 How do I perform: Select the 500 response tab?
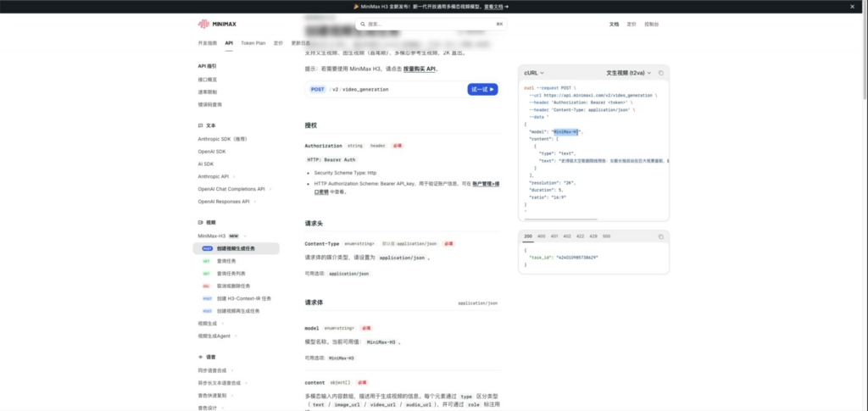click(607, 236)
